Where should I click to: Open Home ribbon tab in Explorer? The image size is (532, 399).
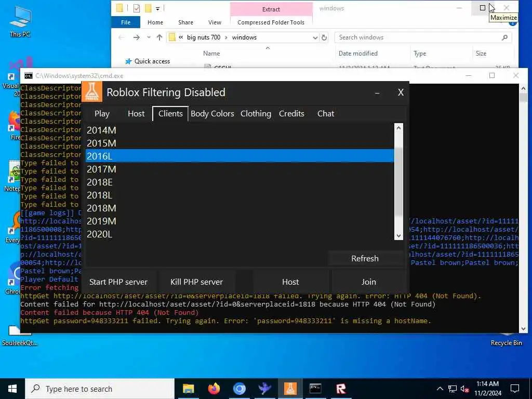155,22
